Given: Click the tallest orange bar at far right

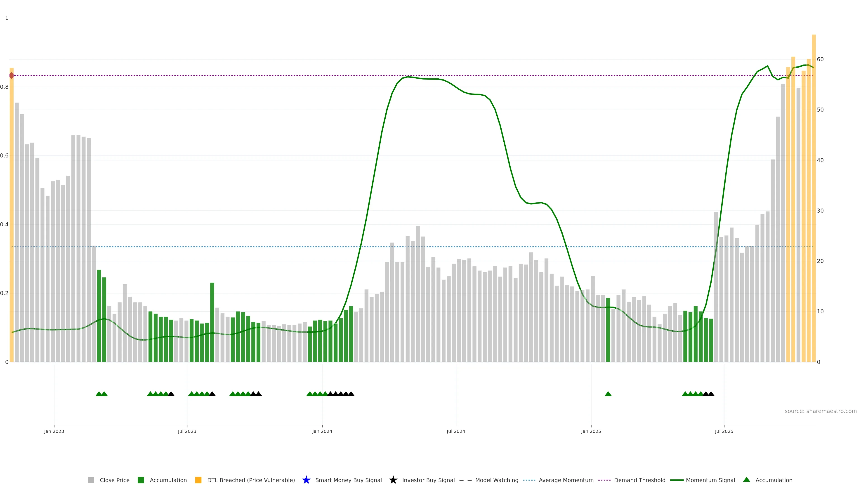Looking at the screenshot, I should 814,198.
